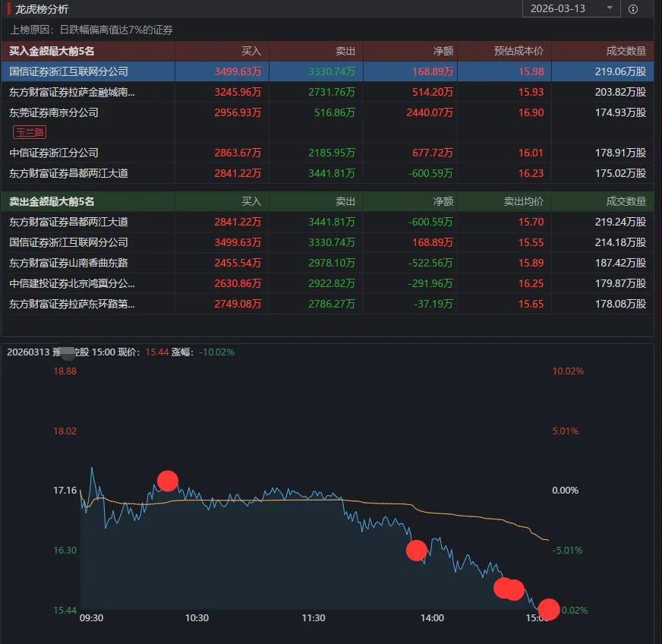Click the 18.88 price axis label

(65, 371)
